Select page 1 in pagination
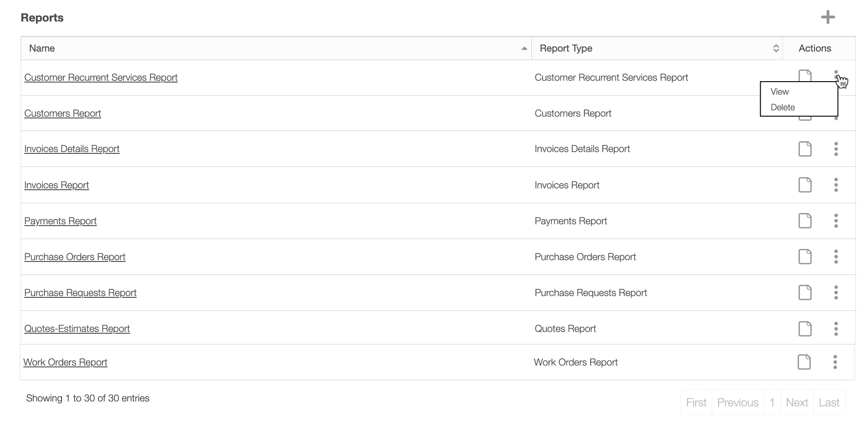 point(772,402)
